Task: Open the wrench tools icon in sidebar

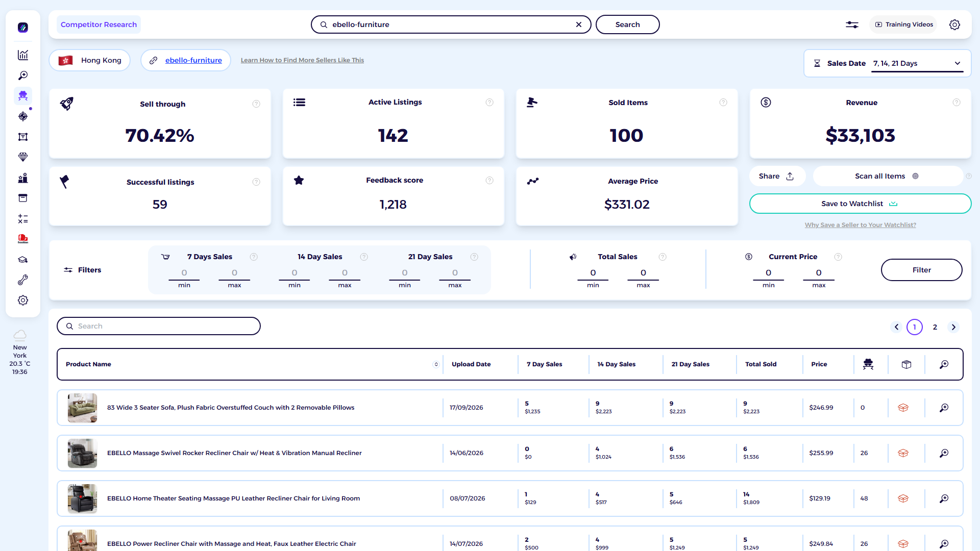Action: tap(23, 280)
